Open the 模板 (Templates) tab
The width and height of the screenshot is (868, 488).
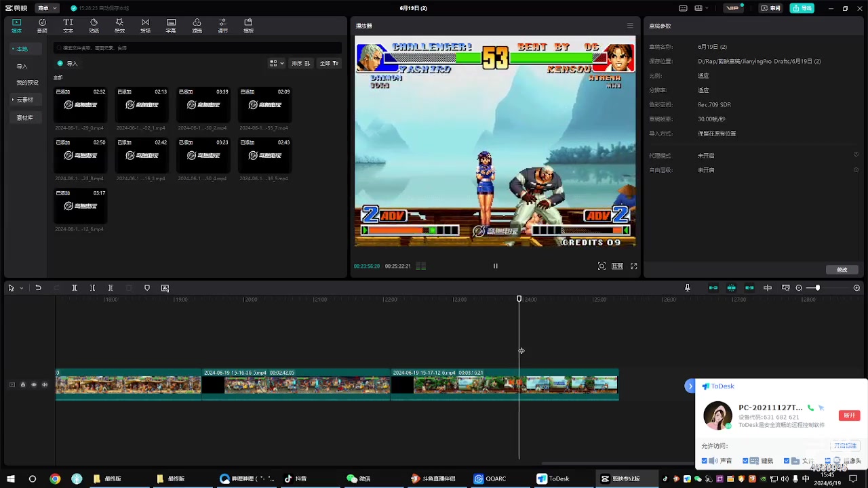click(x=248, y=26)
